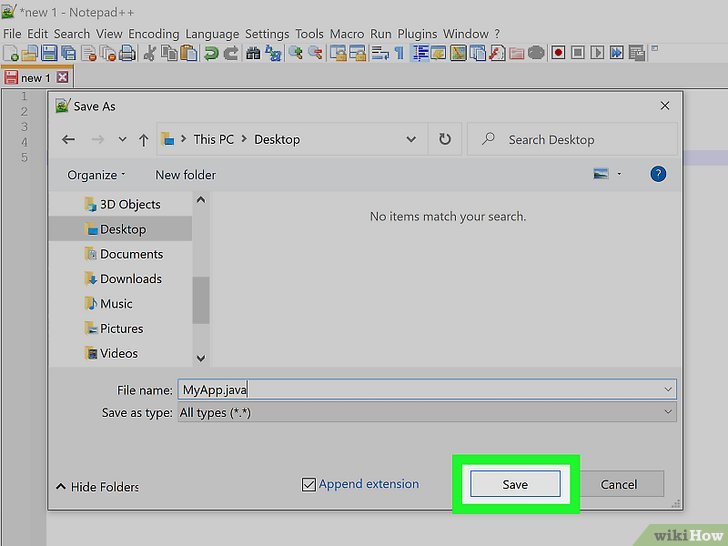Click the Indent guide toolbar icon

(x=420, y=53)
